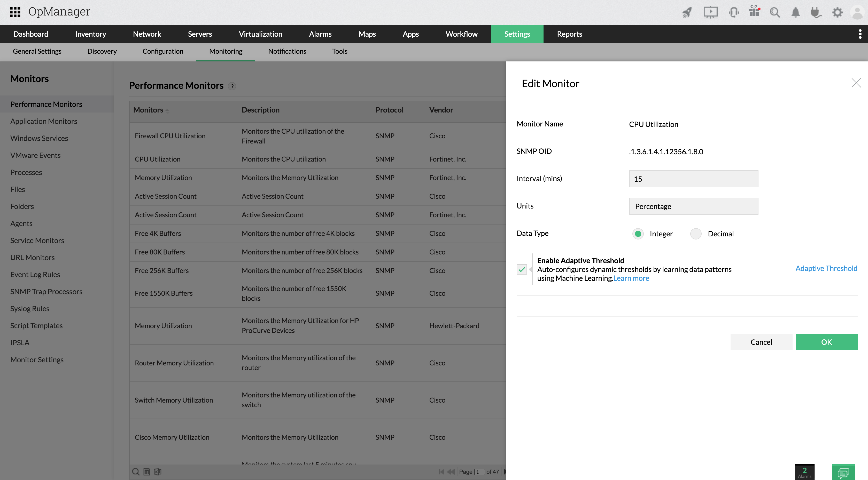
Task: Select the Decimal data type radio
Action: [696, 234]
